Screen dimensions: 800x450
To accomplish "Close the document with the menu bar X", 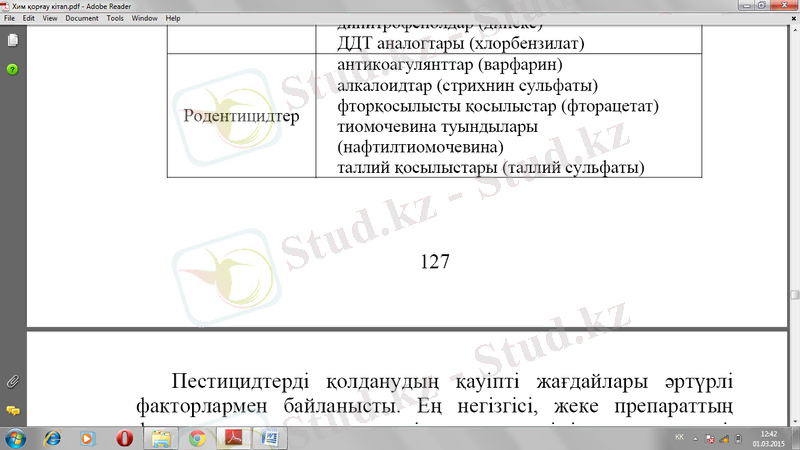I will tap(794, 18).
